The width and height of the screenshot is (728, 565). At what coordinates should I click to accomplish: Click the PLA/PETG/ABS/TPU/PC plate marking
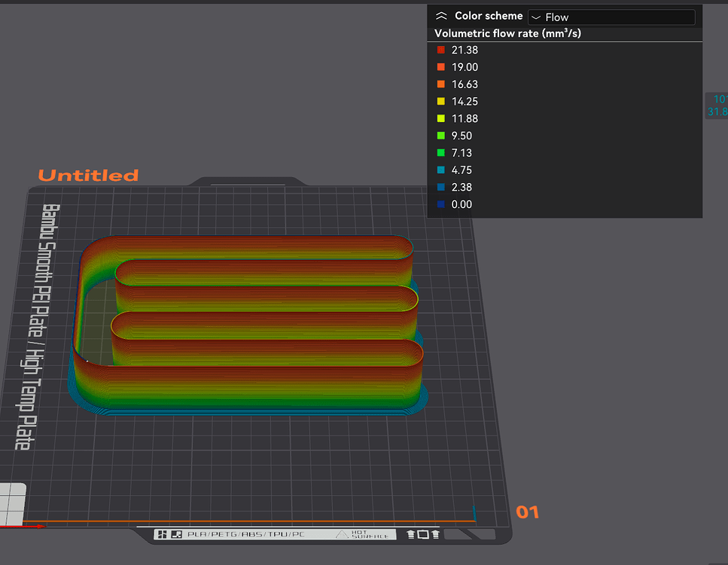click(x=245, y=534)
